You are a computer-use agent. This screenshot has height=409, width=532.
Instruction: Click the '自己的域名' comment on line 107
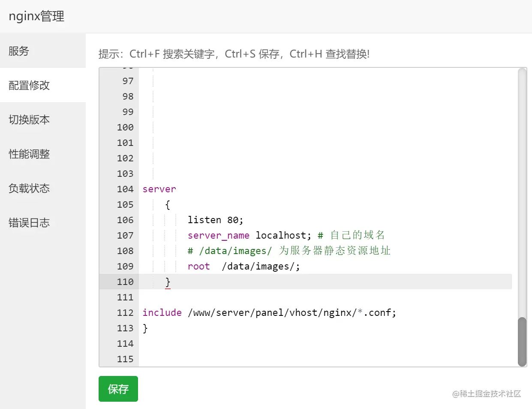click(x=358, y=235)
